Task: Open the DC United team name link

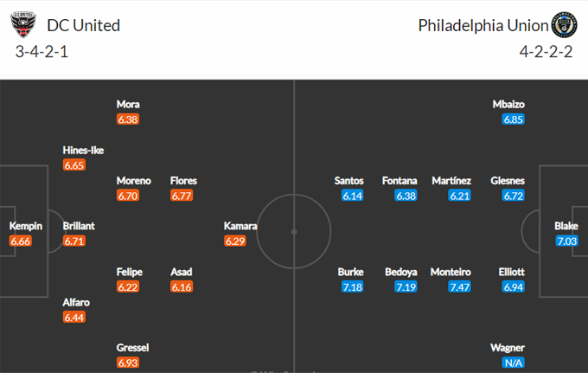Action: click(x=85, y=25)
